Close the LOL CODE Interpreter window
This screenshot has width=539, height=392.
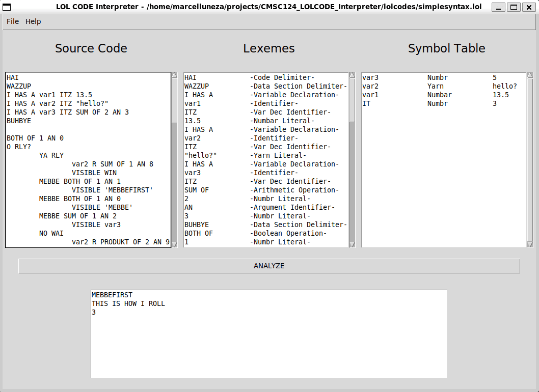529,7
